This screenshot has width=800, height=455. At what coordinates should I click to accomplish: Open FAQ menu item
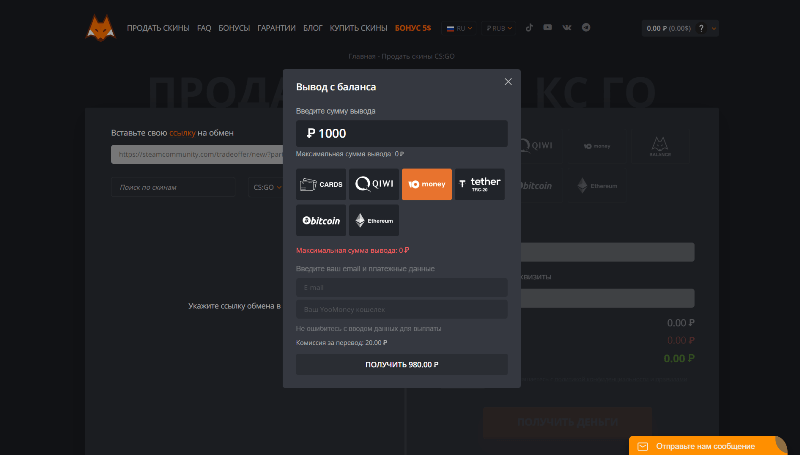point(204,28)
